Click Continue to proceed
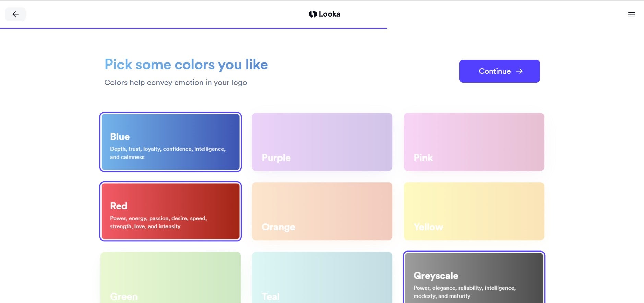The image size is (644, 303). pos(499,71)
